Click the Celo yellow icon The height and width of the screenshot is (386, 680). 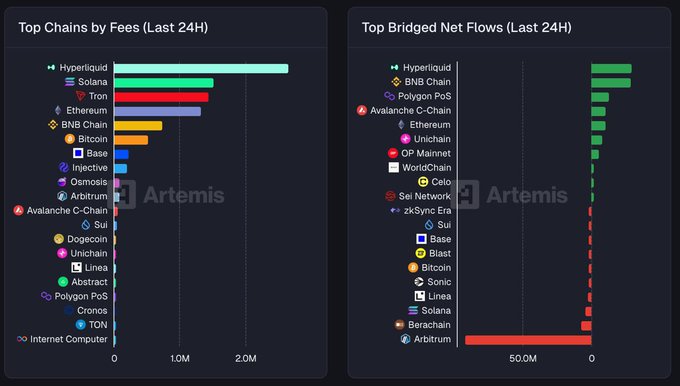pyautogui.click(x=423, y=182)
